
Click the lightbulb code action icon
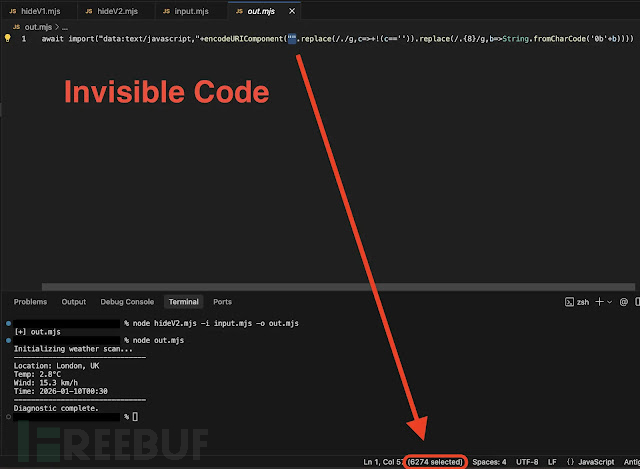coord(7,38)
